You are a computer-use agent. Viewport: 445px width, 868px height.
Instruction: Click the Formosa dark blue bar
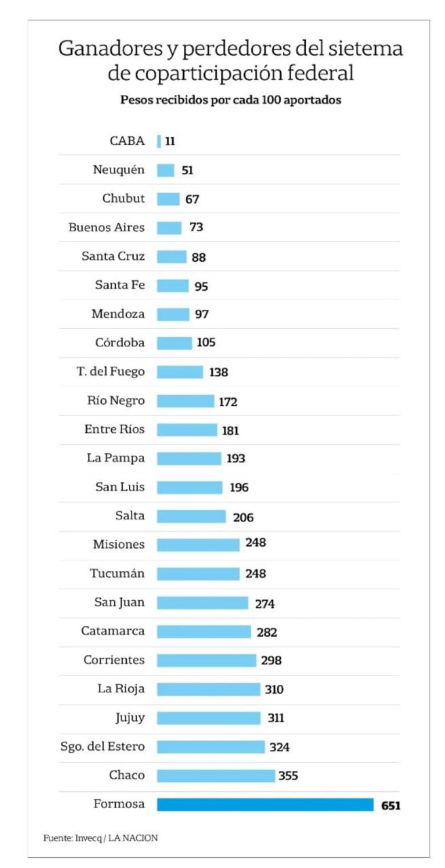tap(265, 804)
